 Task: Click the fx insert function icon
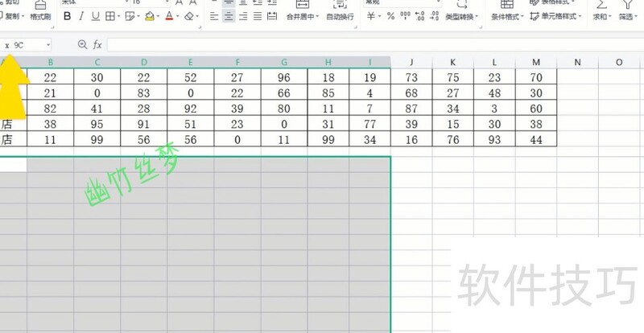tap(97, 44)
